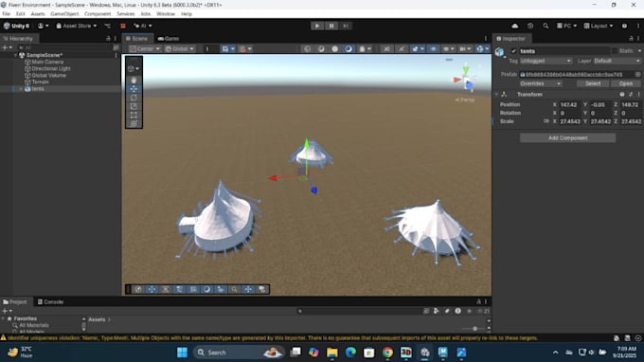The image size is (644, 362).
Task: Click the Add Component button
Action: point(567,138)
